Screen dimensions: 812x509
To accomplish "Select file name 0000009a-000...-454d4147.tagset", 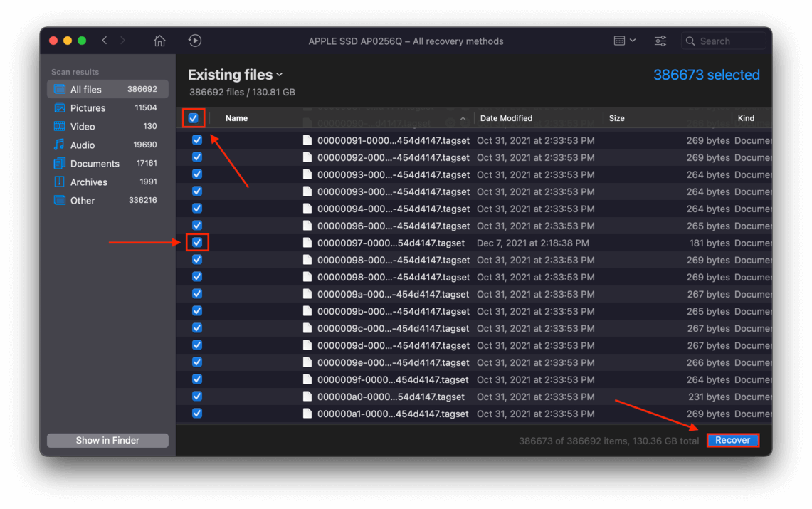I will pos(394,294).
